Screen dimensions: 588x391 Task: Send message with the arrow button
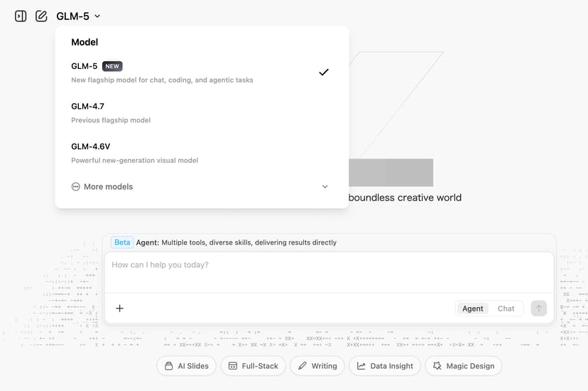[539, 309]
